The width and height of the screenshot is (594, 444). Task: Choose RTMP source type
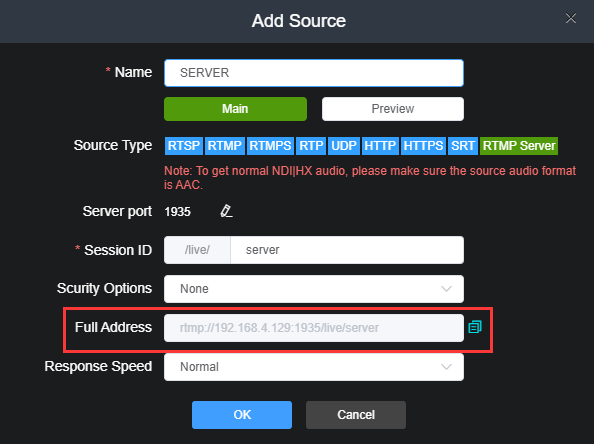[225, 146]
